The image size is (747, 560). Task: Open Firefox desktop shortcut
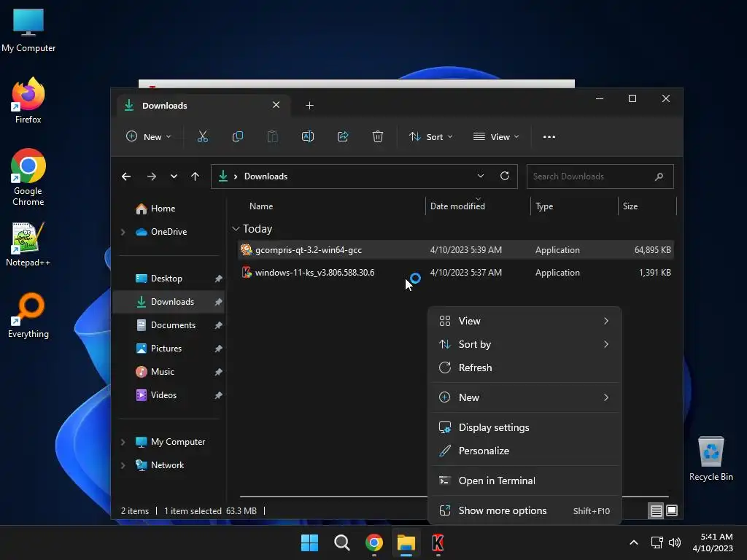click(28, 101)
